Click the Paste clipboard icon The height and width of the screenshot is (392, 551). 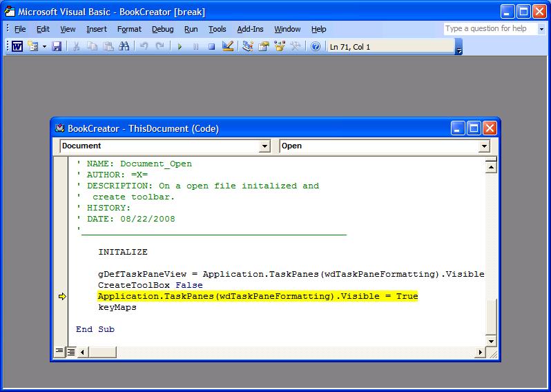pyautogui.click(x=108, y=46)
